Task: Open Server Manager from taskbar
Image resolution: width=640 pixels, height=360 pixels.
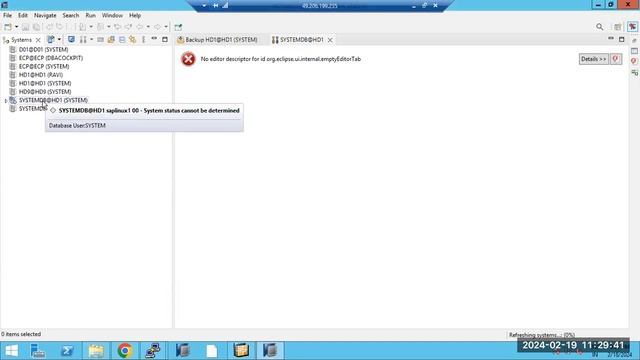Action: point(38,351)
